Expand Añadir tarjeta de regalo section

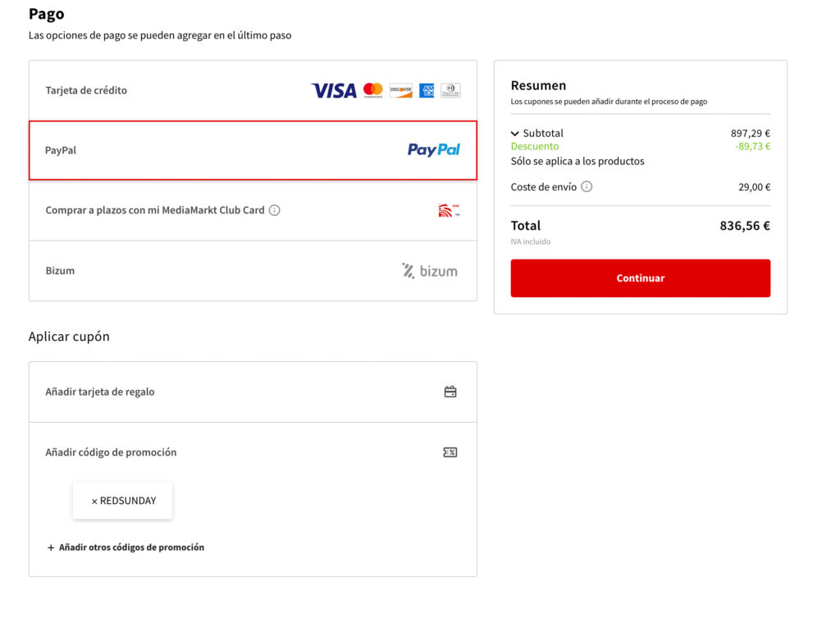(x=253, y=392)
